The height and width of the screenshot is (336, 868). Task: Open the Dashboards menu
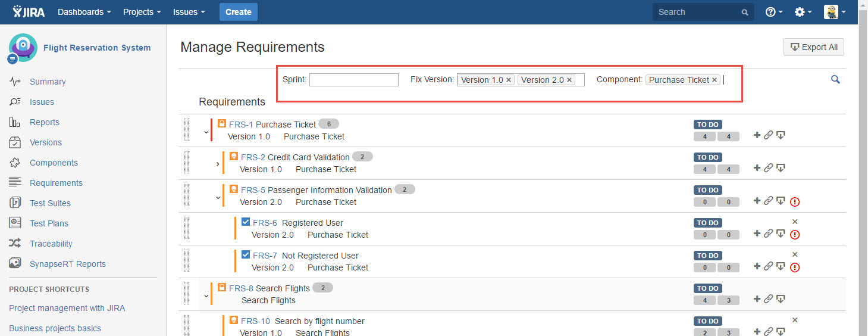pos(84,12)
